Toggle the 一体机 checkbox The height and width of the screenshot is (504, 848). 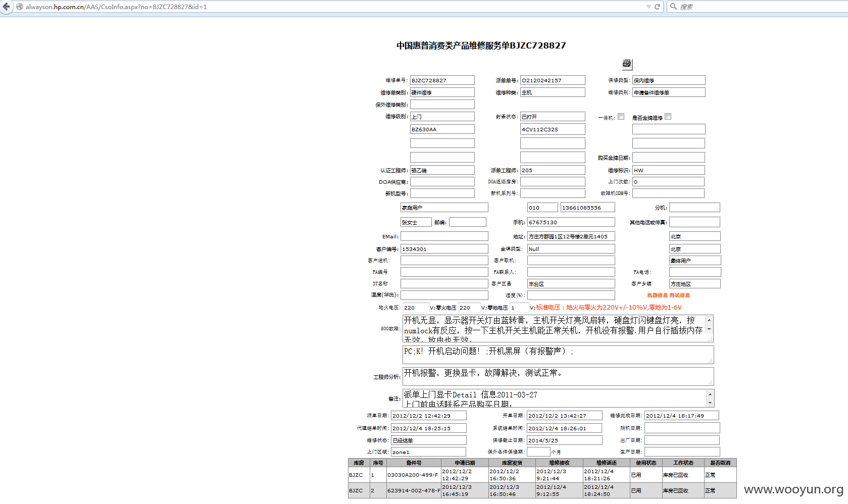621,117
